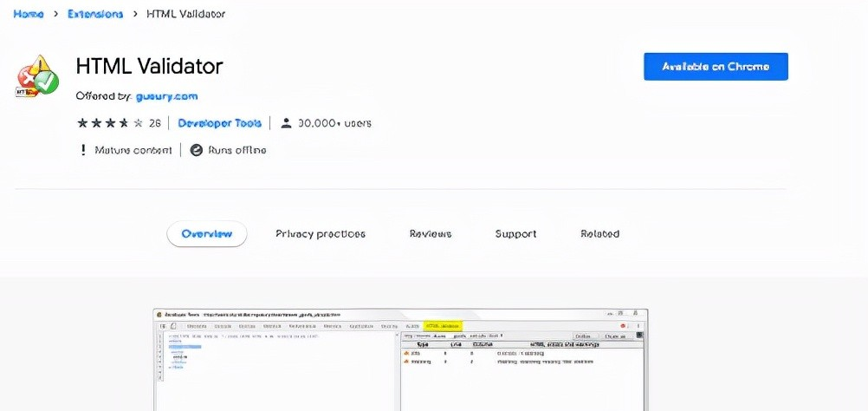
Task: Click the highlighted yellow tab in the screenshot
Action: pyautogui.click(x=443, y=326)
